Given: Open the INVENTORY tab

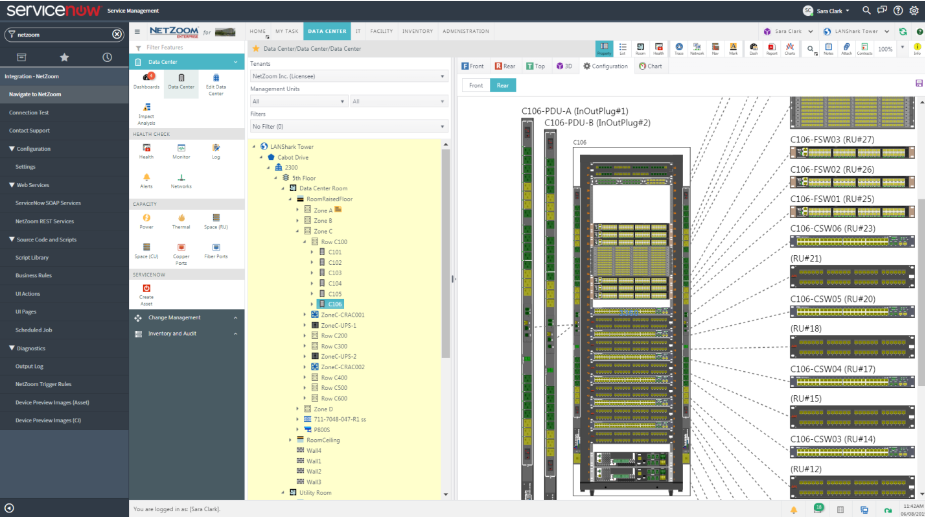Looking at the screenshot, I should click(x=418, y=31).
